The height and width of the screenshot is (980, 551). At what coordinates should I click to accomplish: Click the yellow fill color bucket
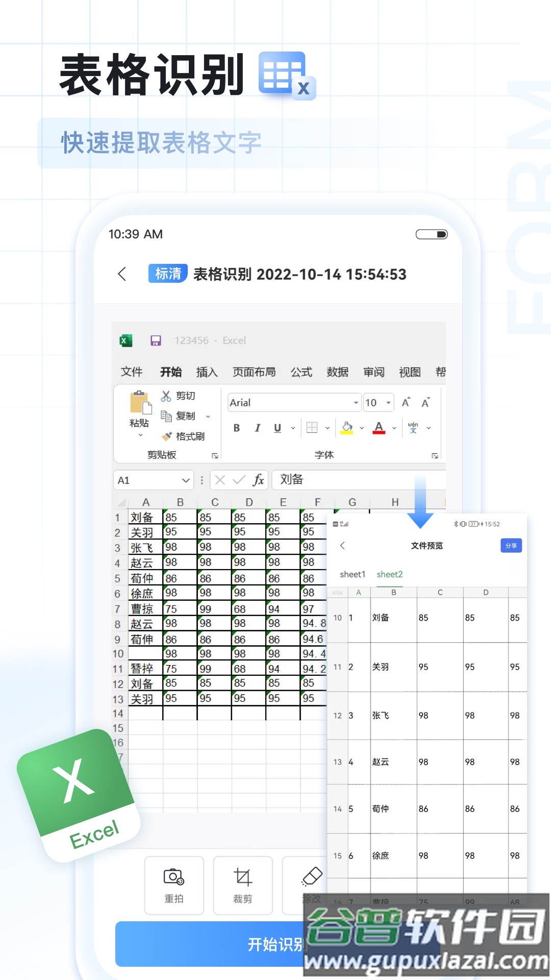coord(347,428)
